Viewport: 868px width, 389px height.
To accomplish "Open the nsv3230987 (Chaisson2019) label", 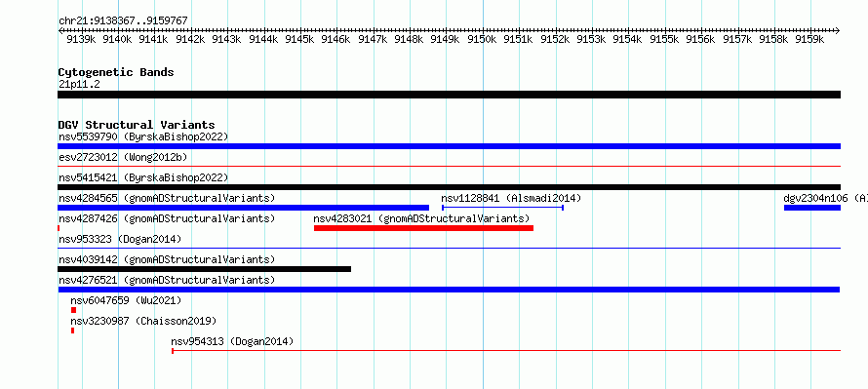I will tap(143, 321).
